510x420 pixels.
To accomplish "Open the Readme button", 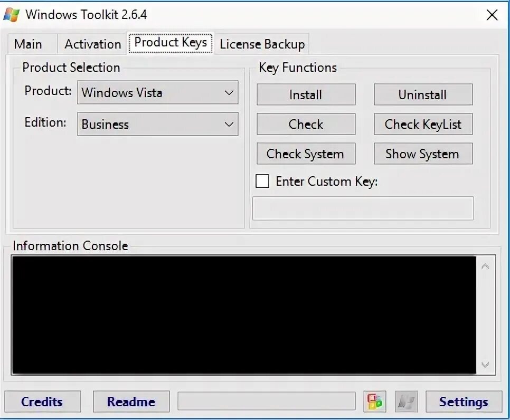I will point(131,402).
